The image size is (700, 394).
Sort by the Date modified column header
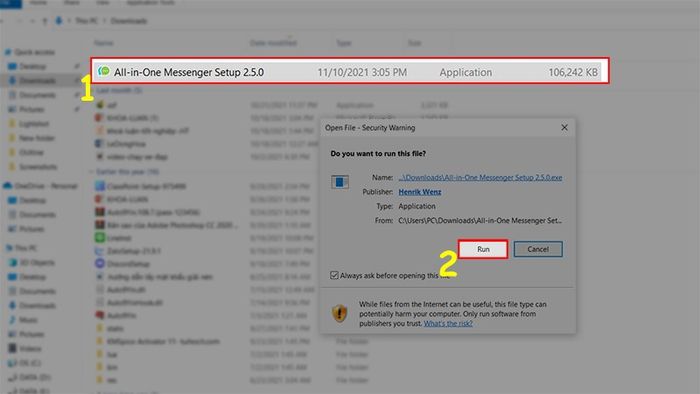tap(273, 43)
